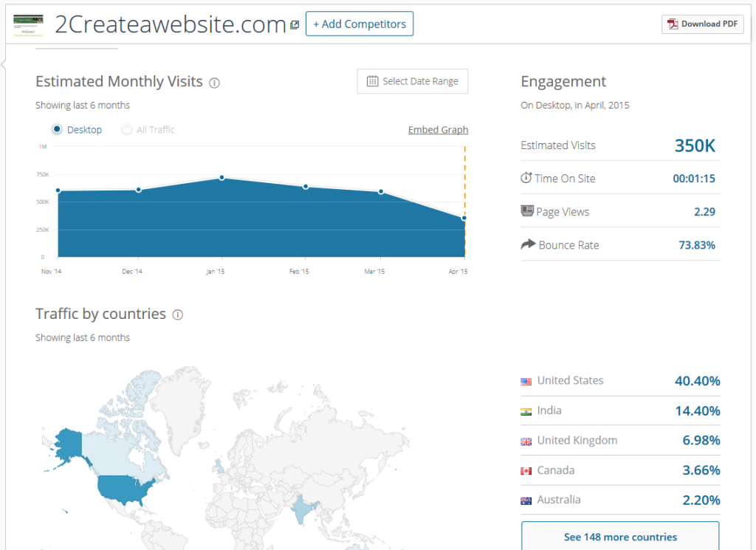The height and width of the screenshot is (550, 756).
Task: Click the India country label
Action: [x=549, y=410]
